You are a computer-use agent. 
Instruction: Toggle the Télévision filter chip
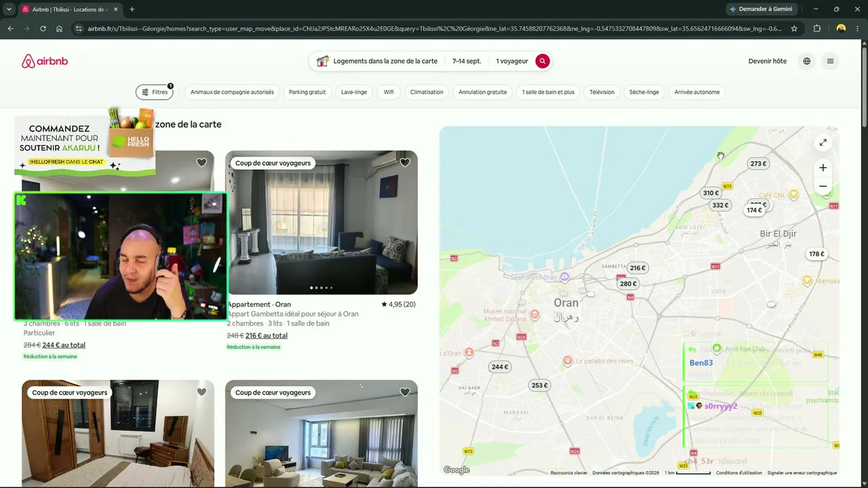tap(601, 92)
